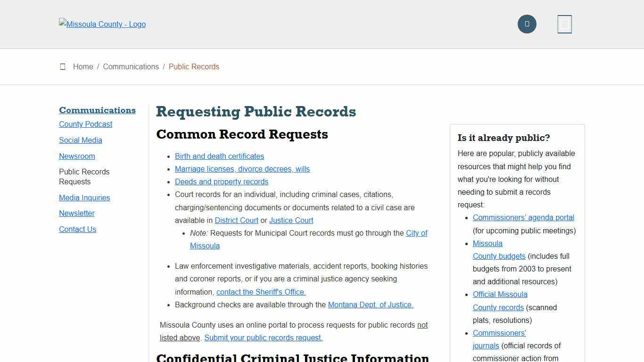
Task: Expand the Communications sidebar heading
Action: (x=97, y=110)
